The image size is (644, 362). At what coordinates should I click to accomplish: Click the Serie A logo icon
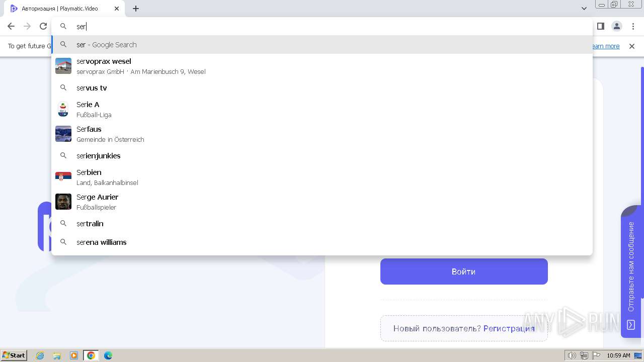(x=63, y=109)
